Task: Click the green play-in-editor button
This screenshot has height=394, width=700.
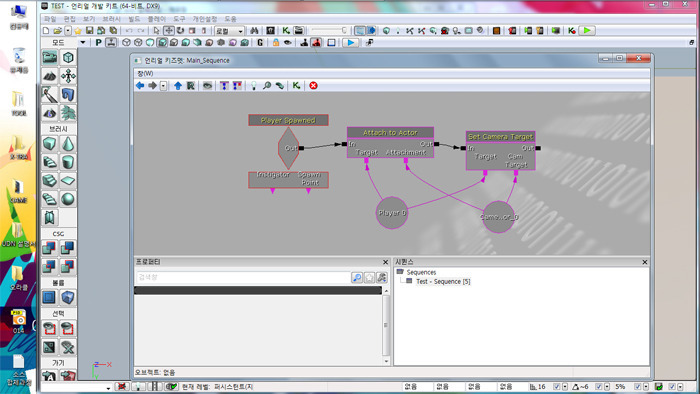Action: (x=588, y=30)
